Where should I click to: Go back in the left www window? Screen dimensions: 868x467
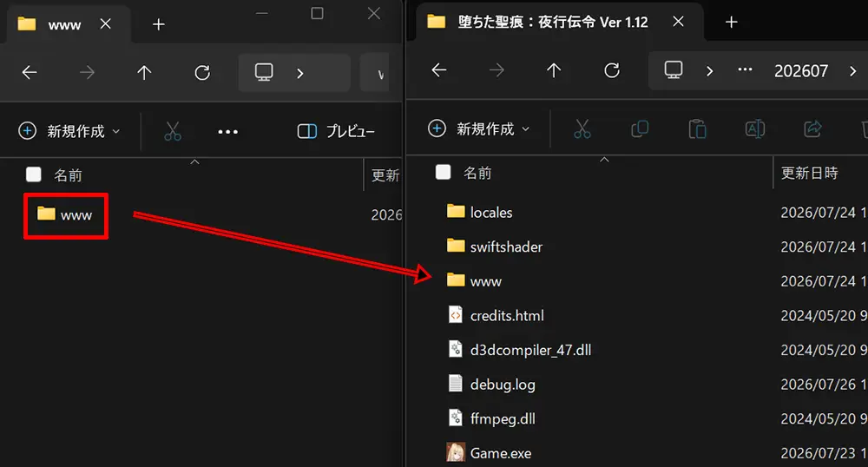coord(30,73)
